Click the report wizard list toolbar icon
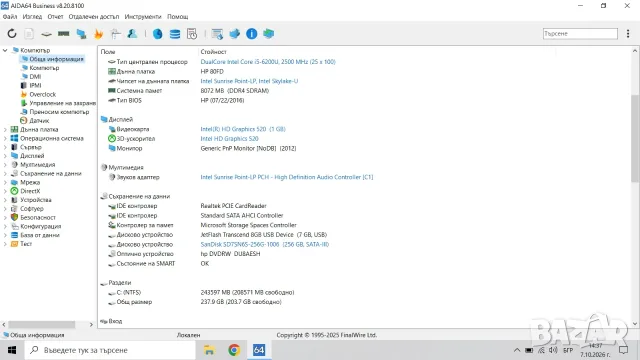Screen dimensions: 640x360 (x=217, y=33)
